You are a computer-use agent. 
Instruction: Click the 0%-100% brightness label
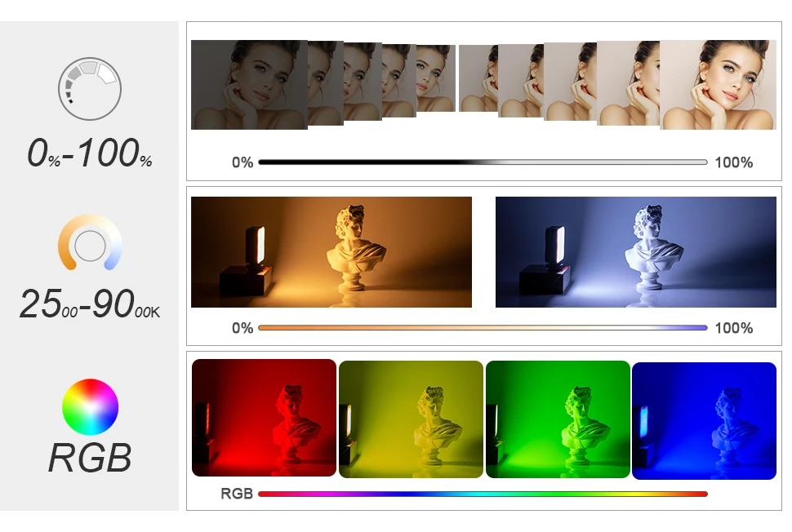pyautogui.click(x=89, y=153)
